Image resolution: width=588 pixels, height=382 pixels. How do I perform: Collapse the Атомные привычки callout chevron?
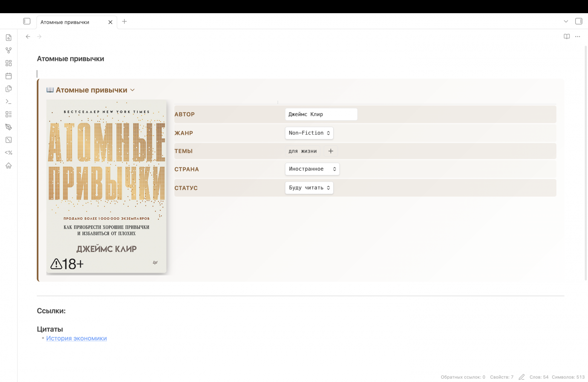click(x=132, y=90)
